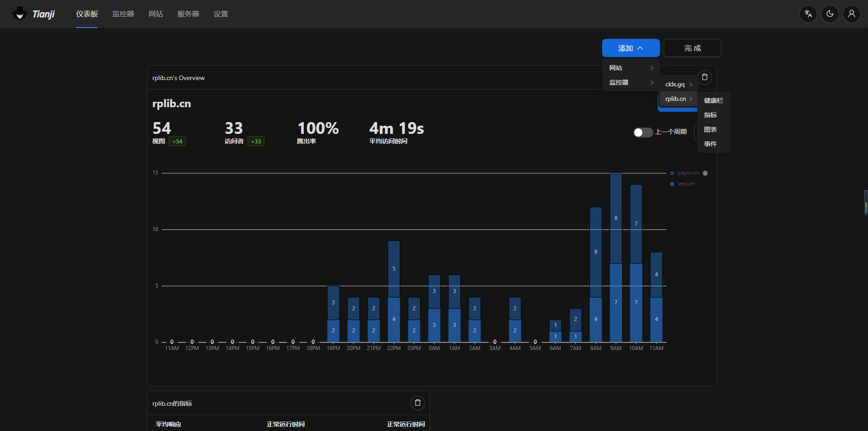
Task: Switch theme with the moon icon
Action: coord(830,14)
